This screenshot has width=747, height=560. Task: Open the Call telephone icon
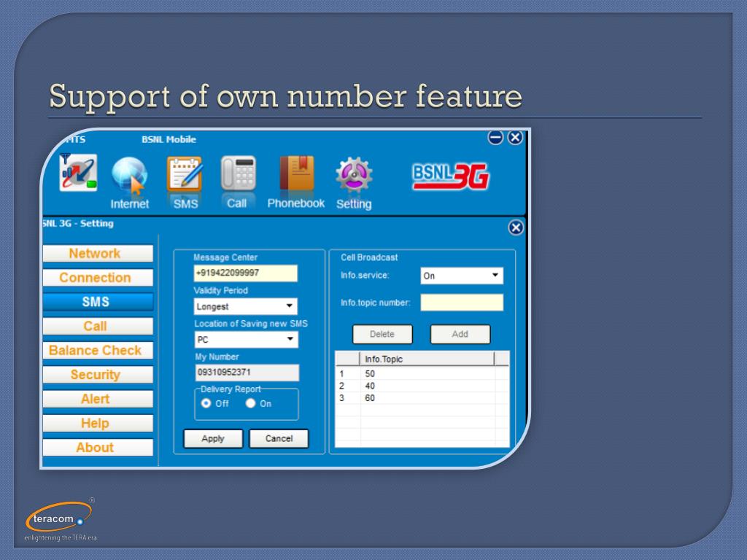point(239,174)
